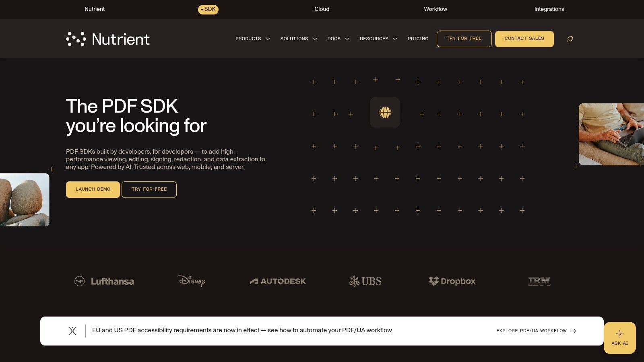Click the Lufthansa logo
Viewport: 644px width, 362px height.
click(x=104, y=281)
